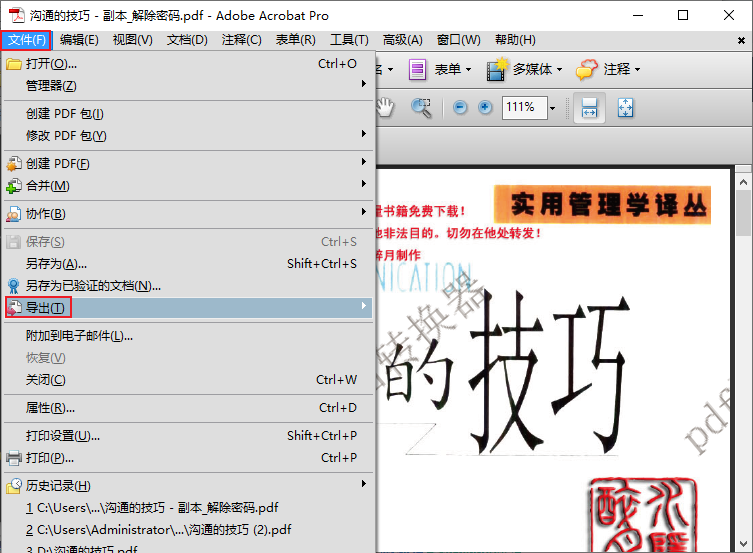The width and height of the screenshot is (753, 553).
Task: Click the certificate ribbon icon beside 另存为已验证的文档
Action: (14, 286)
